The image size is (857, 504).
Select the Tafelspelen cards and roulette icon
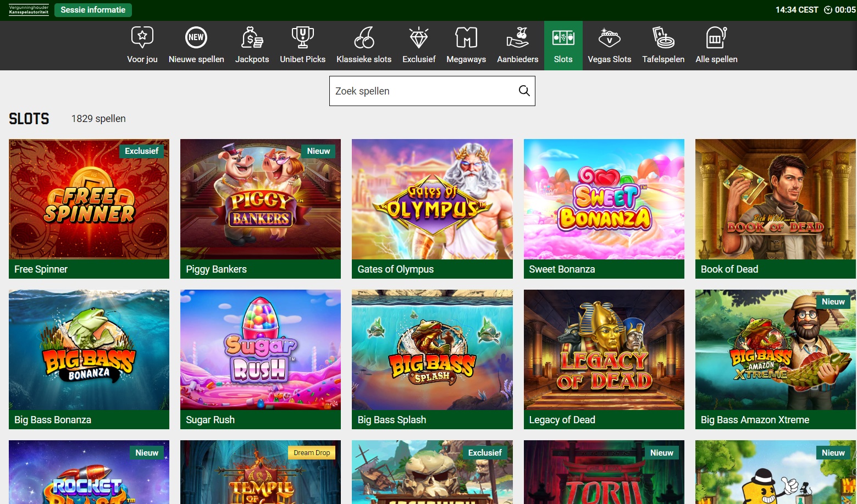click(664, 37)
